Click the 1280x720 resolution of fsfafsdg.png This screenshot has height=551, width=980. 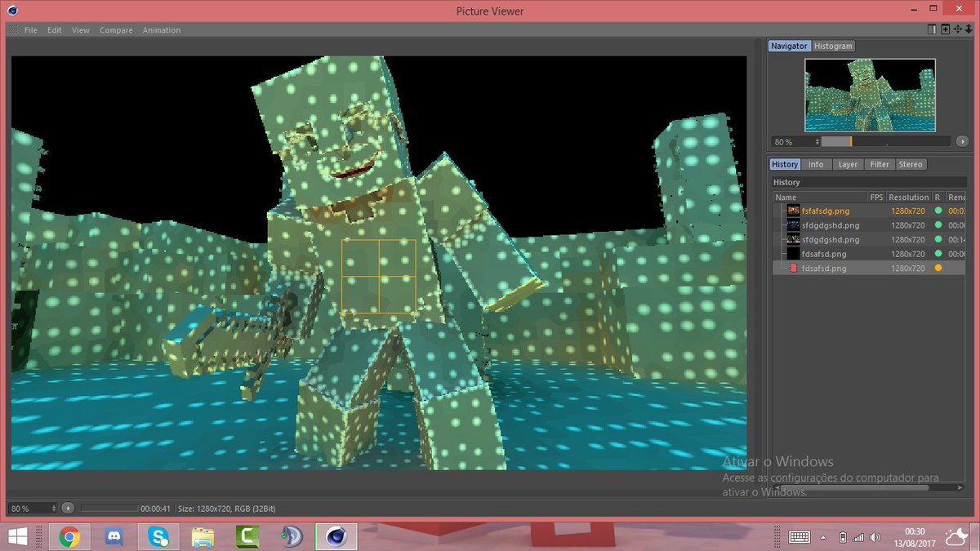tap(907, 211)
